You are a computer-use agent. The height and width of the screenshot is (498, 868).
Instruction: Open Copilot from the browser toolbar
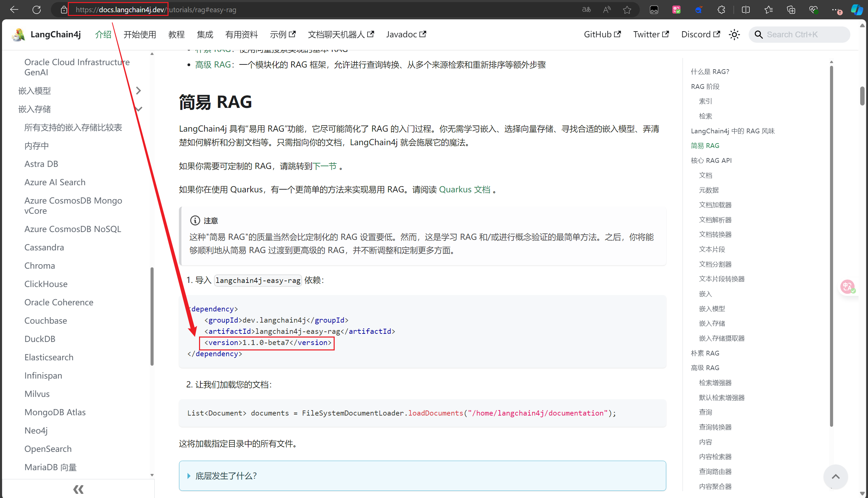857,9
